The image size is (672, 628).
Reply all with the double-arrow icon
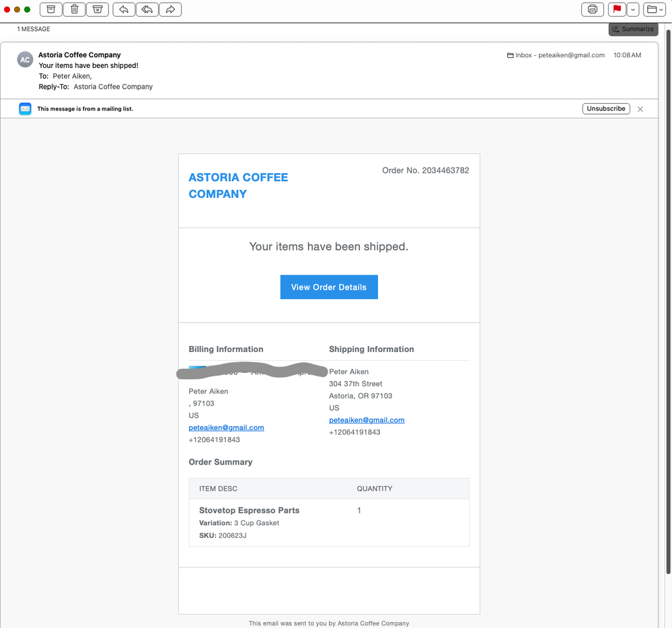coord(147,9)
